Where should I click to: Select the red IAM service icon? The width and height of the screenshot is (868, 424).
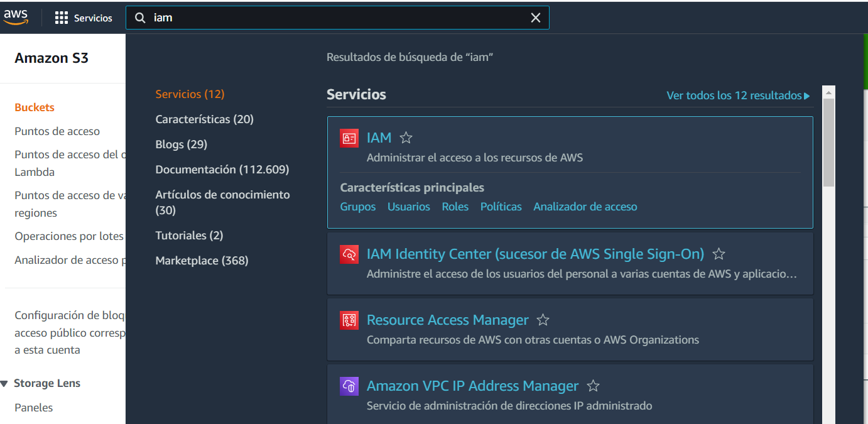point(349,138)
